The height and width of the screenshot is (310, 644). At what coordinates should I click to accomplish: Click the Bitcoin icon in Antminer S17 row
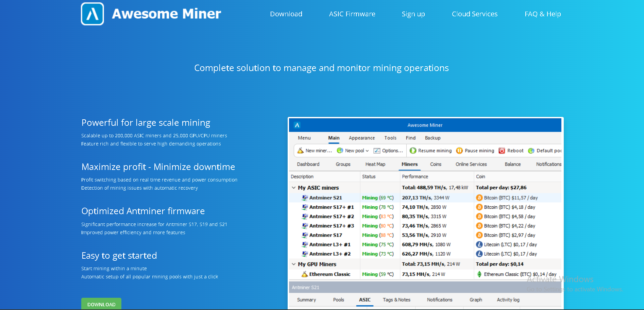point(479,235)
